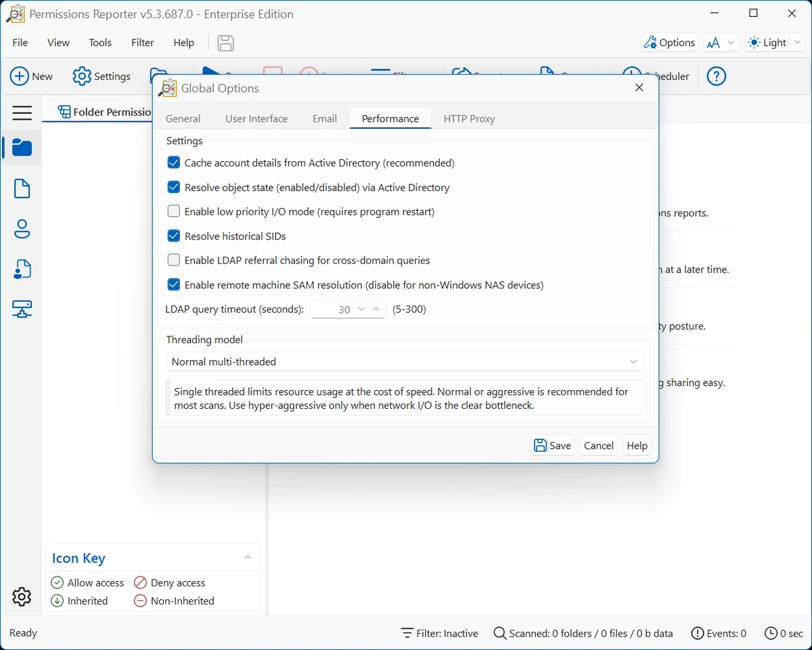Switch to the Email tab

point(325,118)
